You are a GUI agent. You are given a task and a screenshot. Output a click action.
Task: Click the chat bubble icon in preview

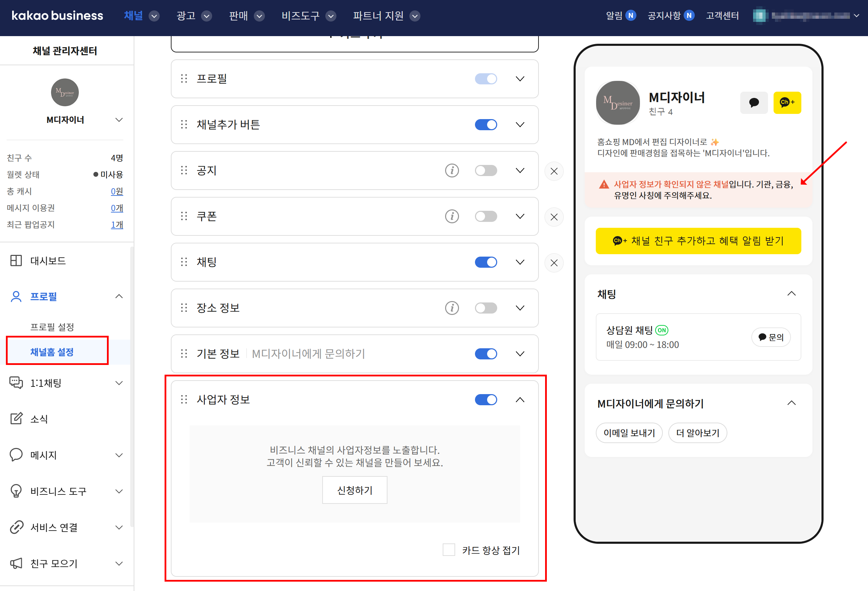[x=753, y=102]
